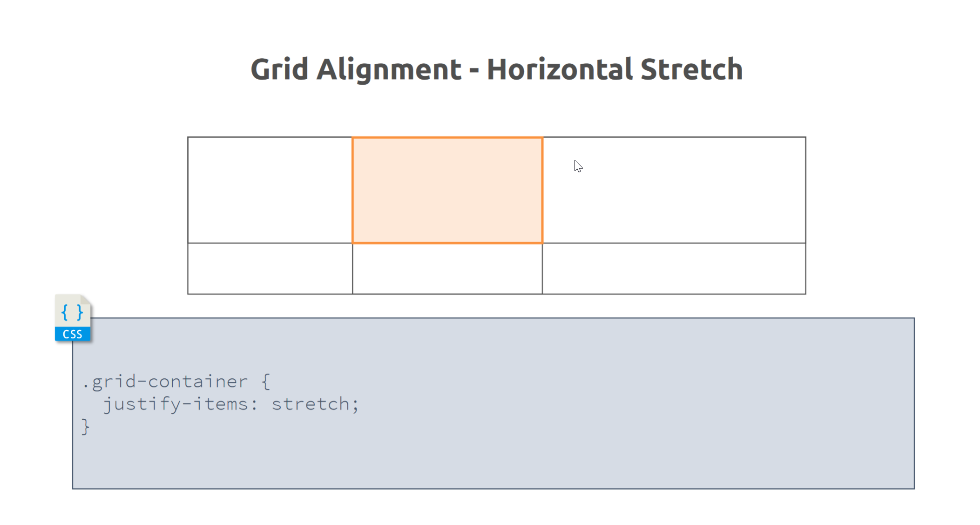Click the bottom-middle grid cell
The image size is (980, 525).
coord(447,268)
